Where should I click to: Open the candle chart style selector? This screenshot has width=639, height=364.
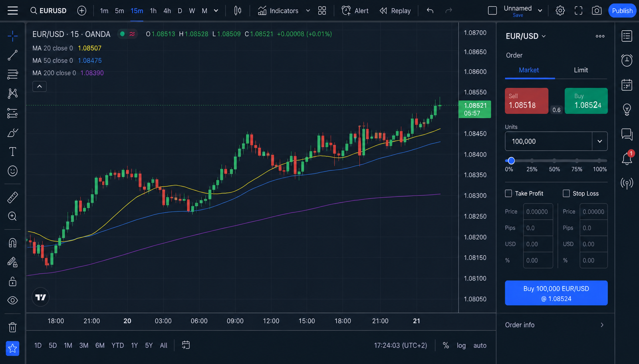point(238,11)
